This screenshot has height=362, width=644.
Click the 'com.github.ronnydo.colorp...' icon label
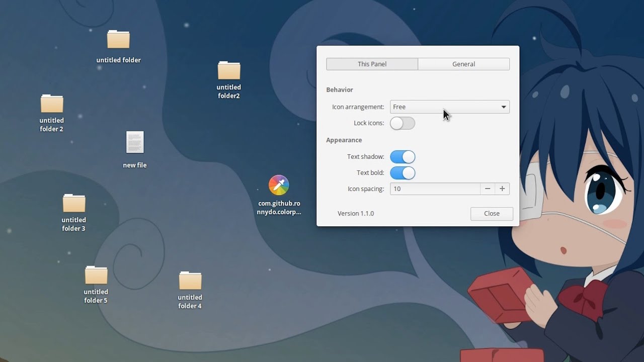pos(279,208)
